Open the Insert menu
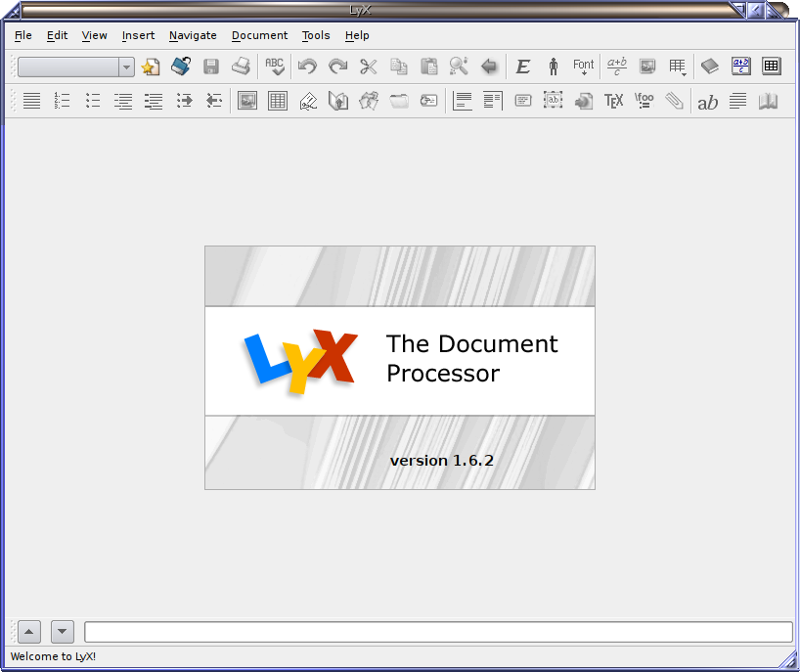Image resolution: width=800 pixels, height=672 pixels. coord(138,35)
